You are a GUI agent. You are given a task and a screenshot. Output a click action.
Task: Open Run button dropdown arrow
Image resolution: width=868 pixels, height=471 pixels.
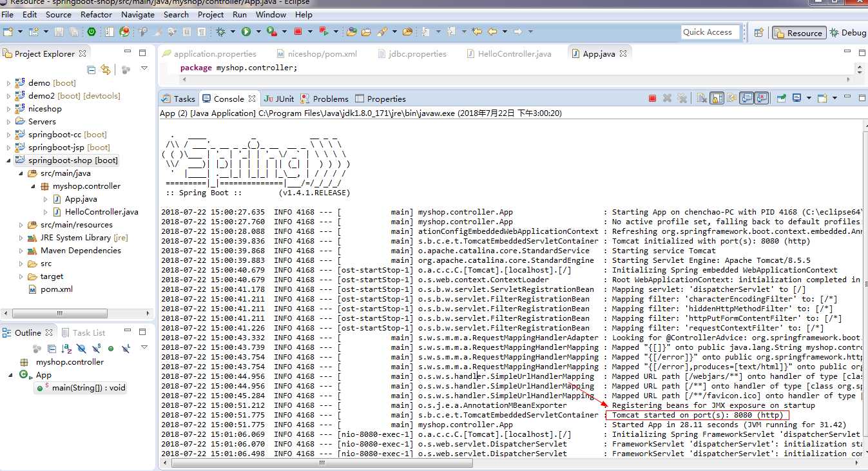[x=258, y=32]
